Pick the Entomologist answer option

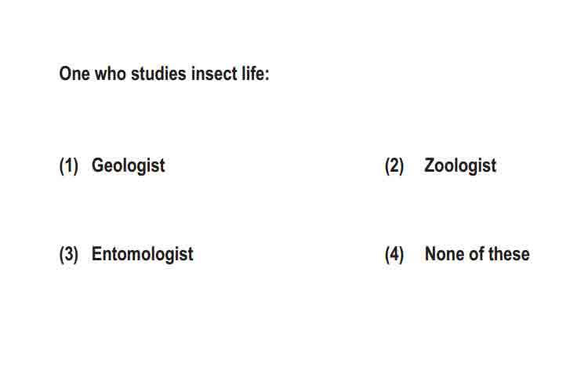click(142, 254)
